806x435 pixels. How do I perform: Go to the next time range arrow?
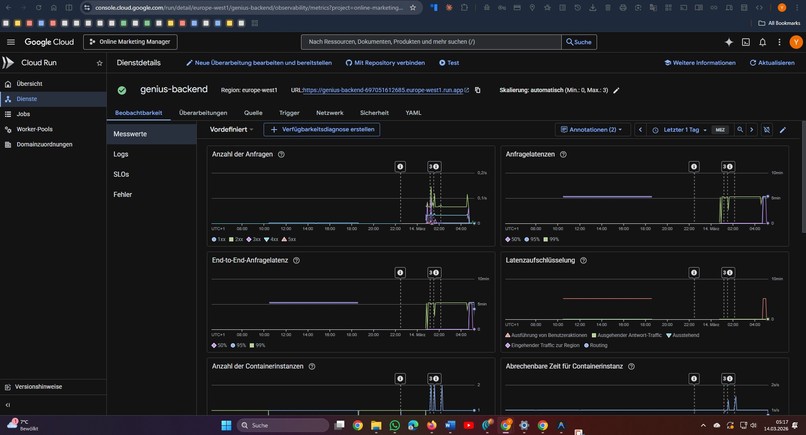(x=752, y=130)
